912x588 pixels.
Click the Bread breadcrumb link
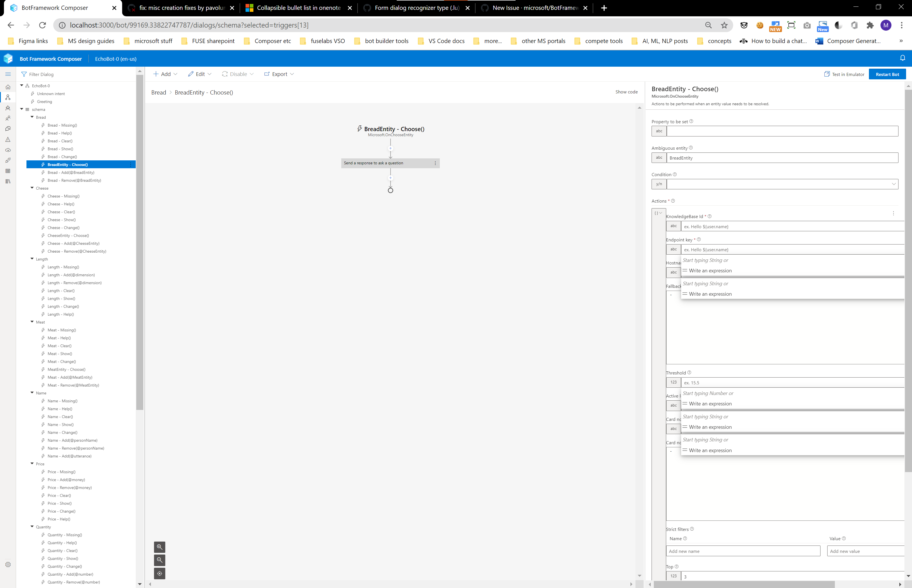(158, 92)
